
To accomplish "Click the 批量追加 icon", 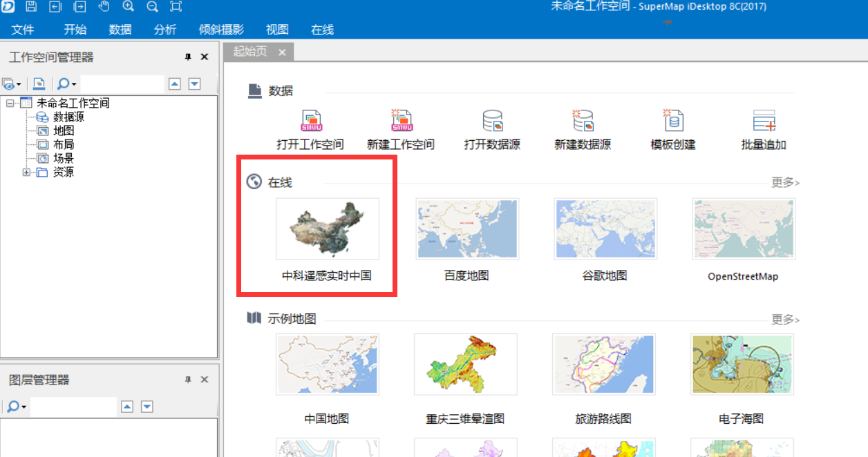I will click(764, 121).
